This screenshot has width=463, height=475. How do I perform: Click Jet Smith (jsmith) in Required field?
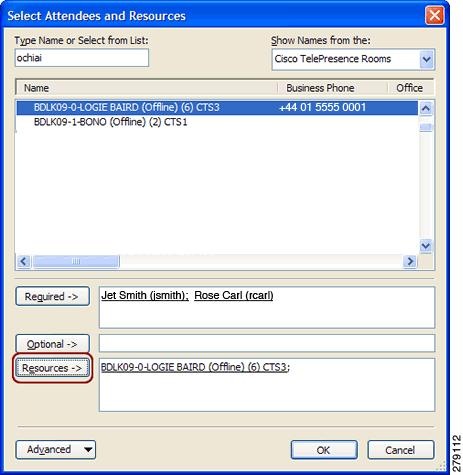(145, 295)
